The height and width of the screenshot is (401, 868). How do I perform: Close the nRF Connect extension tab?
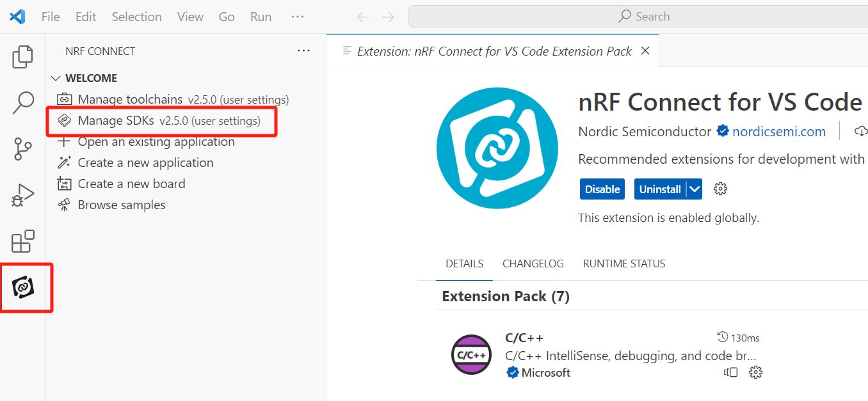645,51
